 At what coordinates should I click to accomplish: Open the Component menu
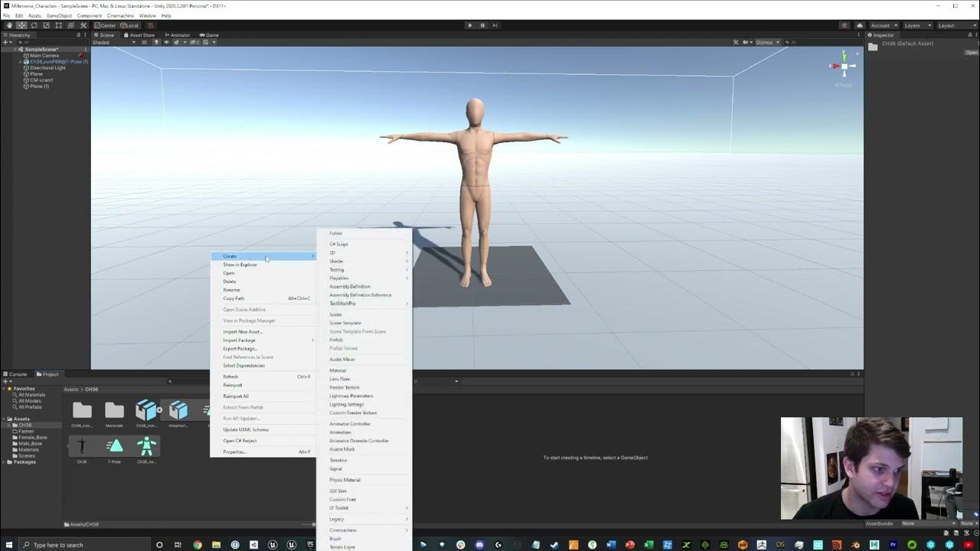click(89, 15)
